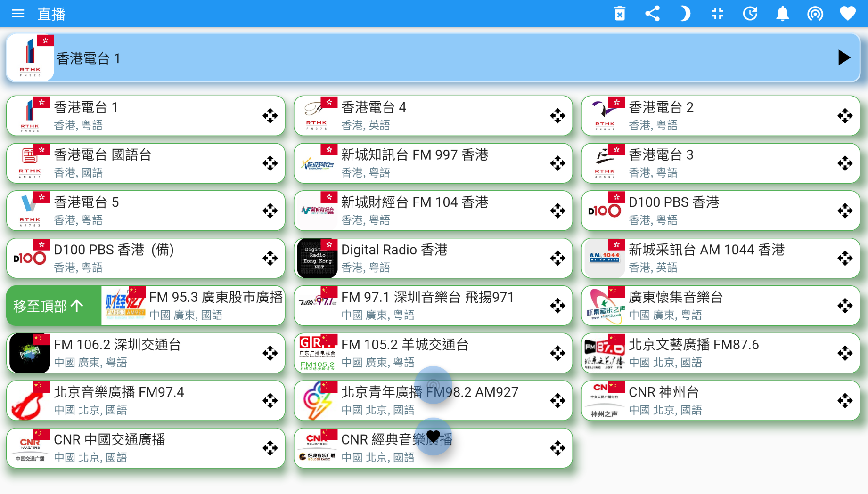Select station 香港電台 5
The image size is (868, 494).
tap(146, 211)
